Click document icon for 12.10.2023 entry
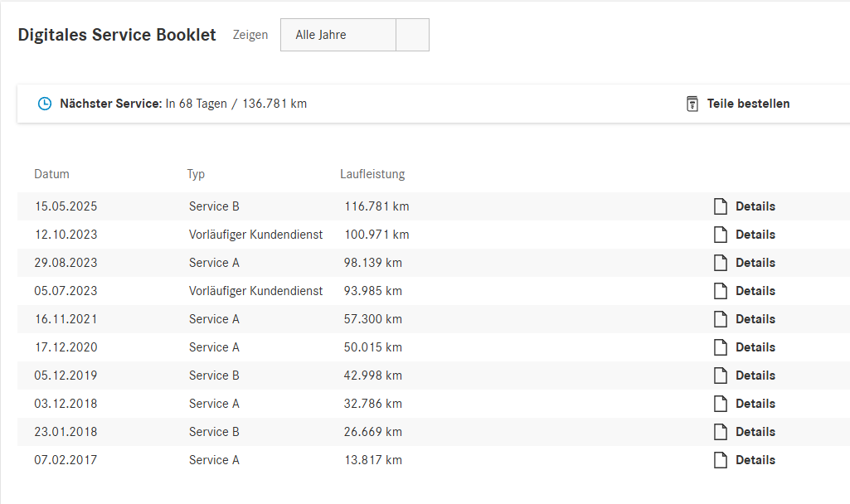Screen dimensions: 850x504 [721, 235]
